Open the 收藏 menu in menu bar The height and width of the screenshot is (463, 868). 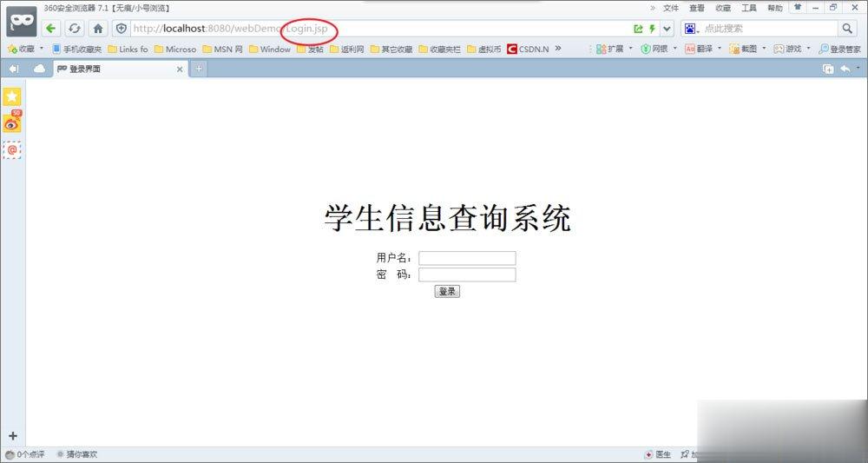(x=723, y=8)
